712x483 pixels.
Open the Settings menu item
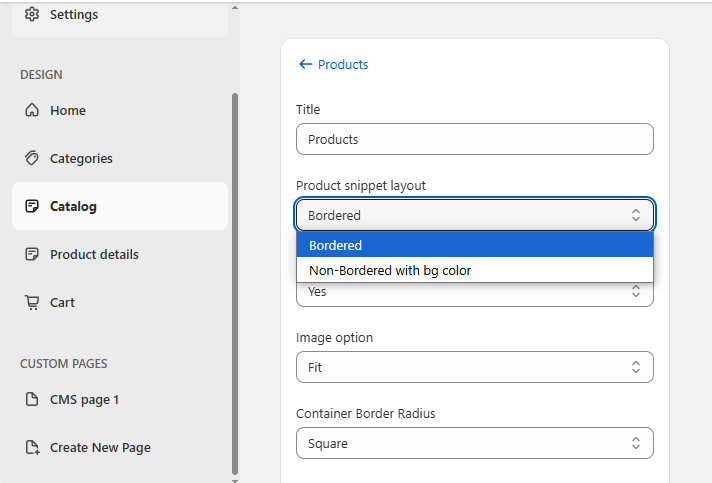120,15
